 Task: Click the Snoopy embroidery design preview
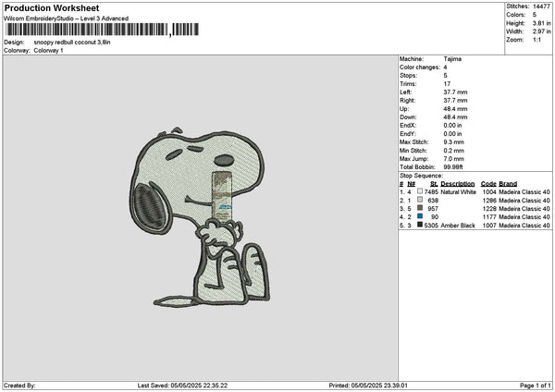coord(199,216)
